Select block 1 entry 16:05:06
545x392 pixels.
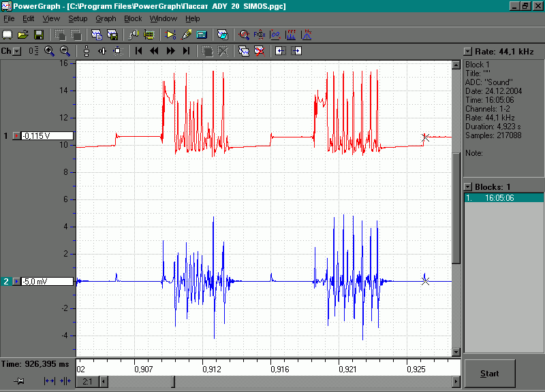tap(504, 198)
